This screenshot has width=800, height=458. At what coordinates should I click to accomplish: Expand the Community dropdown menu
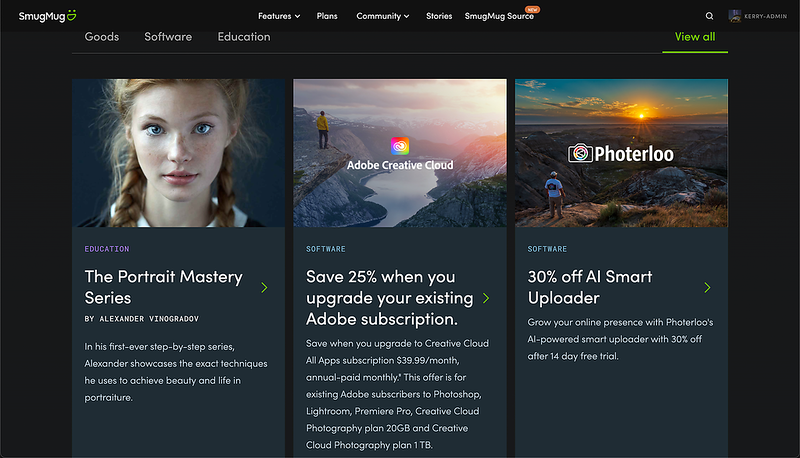(383, 16)
